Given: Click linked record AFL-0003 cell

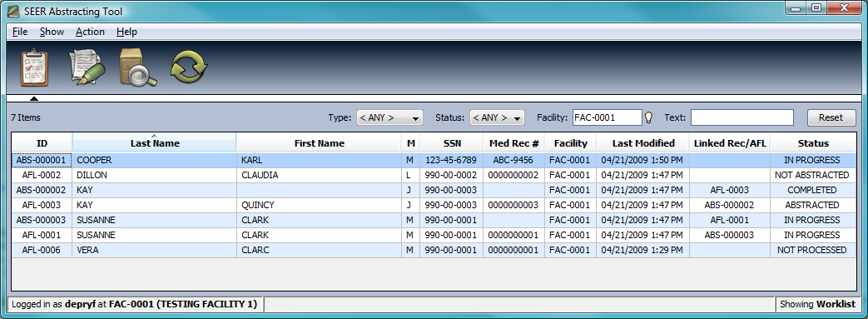Looking at the screenshot, I should 730,190.
